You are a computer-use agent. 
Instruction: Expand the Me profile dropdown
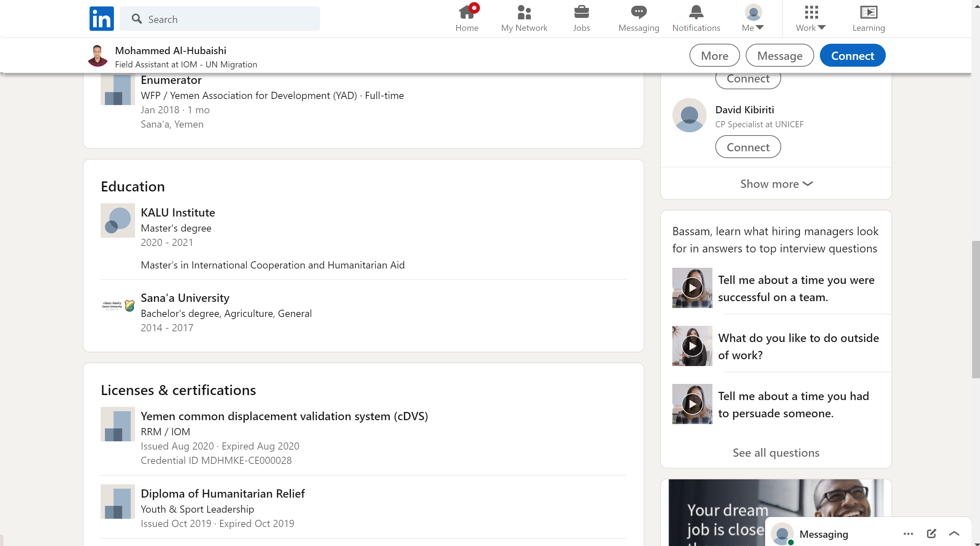click(x=753, y=18)
